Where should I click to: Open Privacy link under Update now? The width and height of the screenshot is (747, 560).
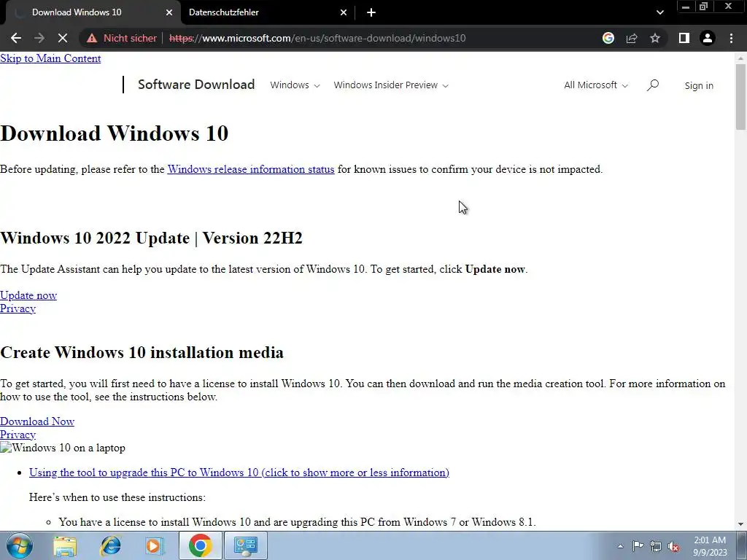(18, 308)
